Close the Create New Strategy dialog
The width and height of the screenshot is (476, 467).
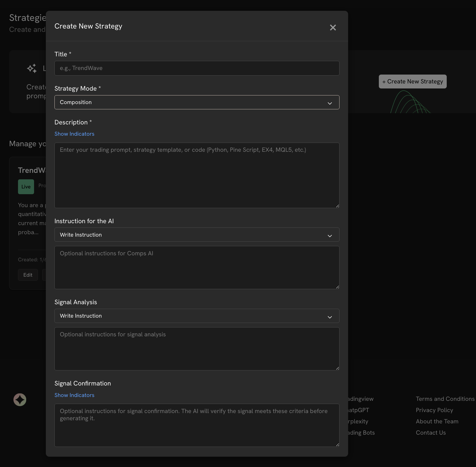point(333,28)
